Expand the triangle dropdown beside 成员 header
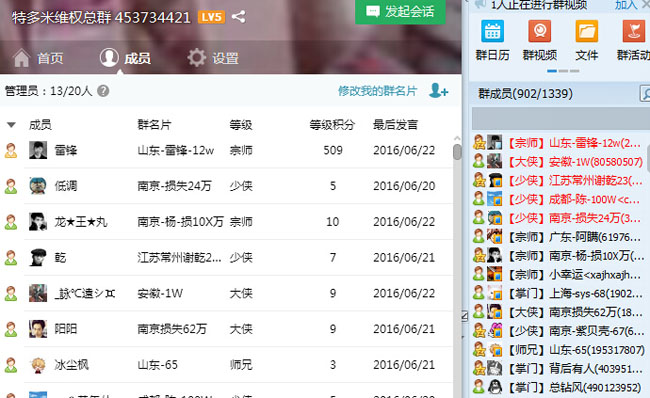650x398 pixels. pyautogui.click(x=11, y=125)
